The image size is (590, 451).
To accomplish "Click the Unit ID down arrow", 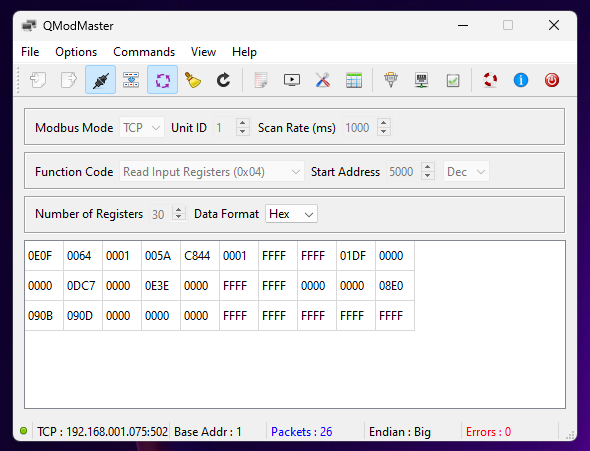I will click(243, 132).
